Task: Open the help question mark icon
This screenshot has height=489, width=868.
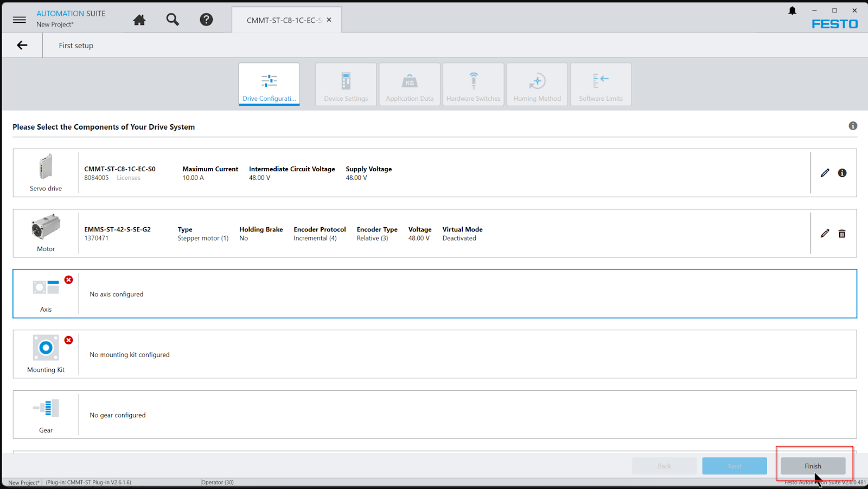Action: (x=206, y=20)
